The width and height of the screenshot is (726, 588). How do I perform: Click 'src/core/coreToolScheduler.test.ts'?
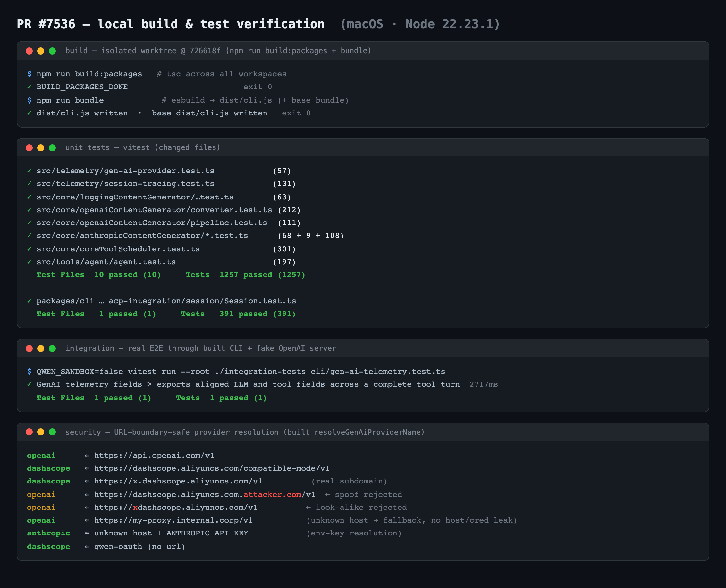(x=118, y=249)
